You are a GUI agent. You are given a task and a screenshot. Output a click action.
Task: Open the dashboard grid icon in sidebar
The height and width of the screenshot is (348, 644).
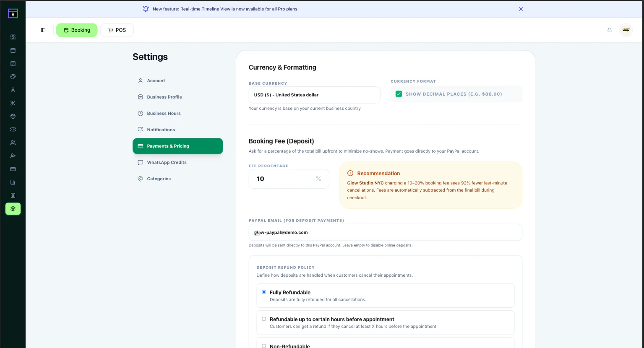(13, 37)
